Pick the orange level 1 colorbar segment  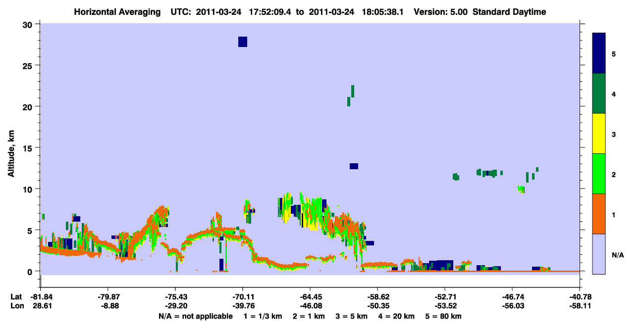(599, 214)
